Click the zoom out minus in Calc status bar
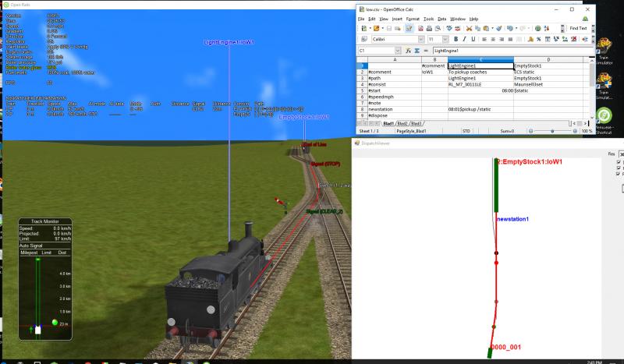 530,131
